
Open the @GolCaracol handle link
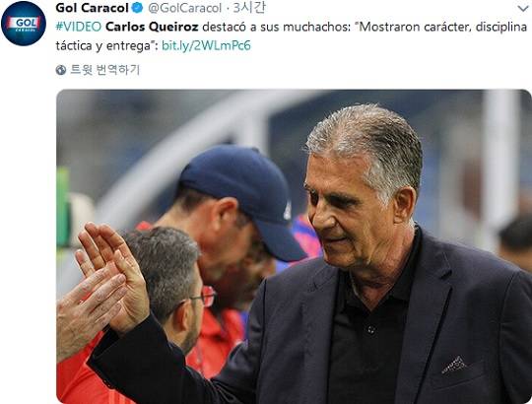[x=184, y=8]
